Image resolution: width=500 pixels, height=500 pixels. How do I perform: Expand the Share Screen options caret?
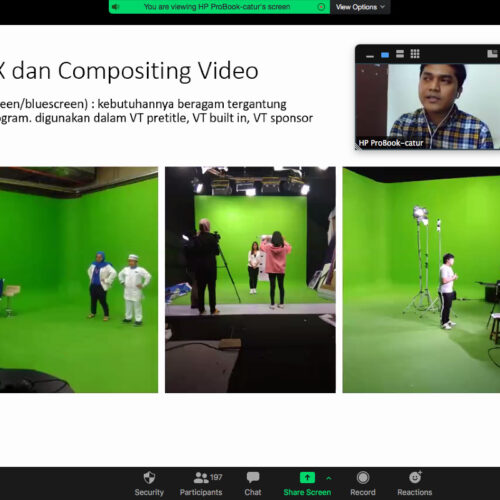coord(329,478)
